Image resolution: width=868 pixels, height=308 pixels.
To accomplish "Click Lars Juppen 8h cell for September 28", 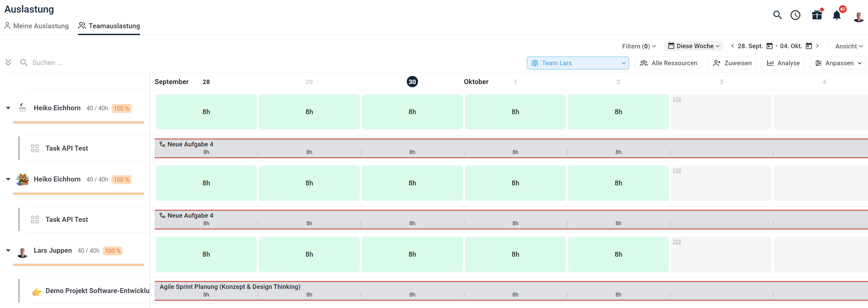I will point(206,255).
